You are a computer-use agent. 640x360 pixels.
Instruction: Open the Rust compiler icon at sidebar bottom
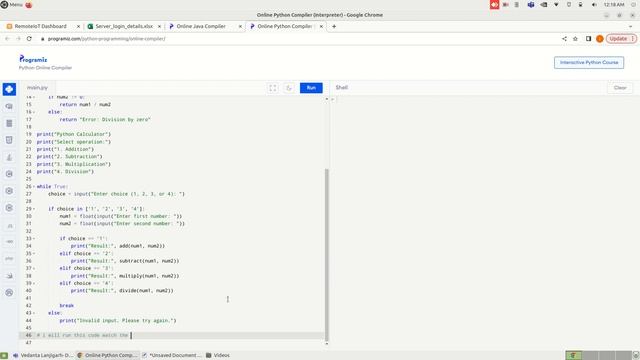9,293
